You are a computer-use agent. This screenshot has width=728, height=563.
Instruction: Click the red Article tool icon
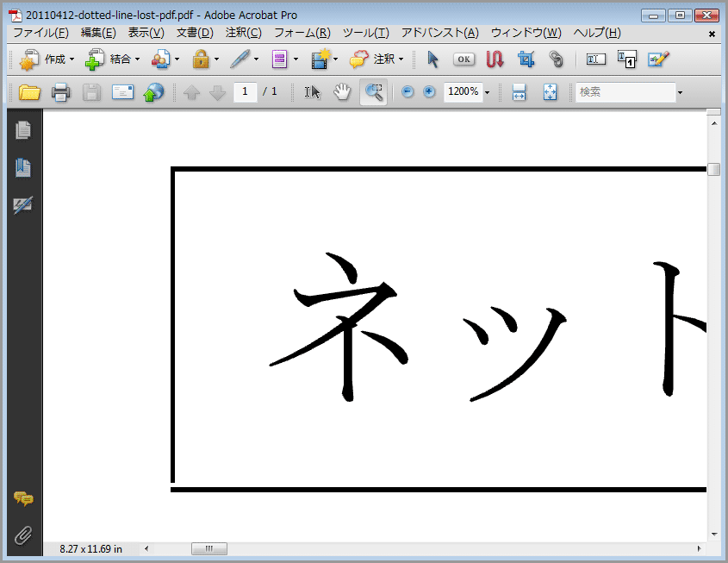tap(495, 59)
